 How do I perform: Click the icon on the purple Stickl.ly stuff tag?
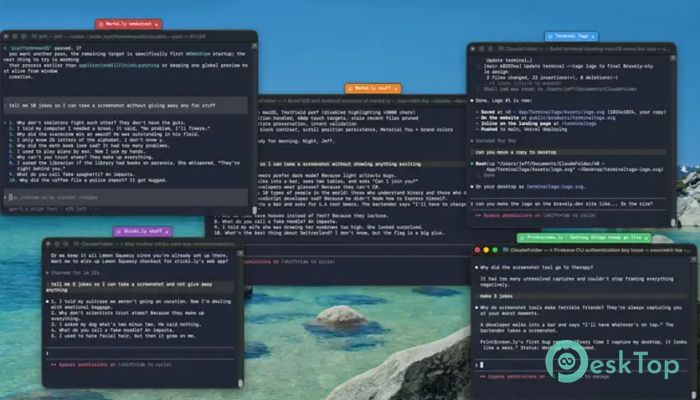pos(119,232)
